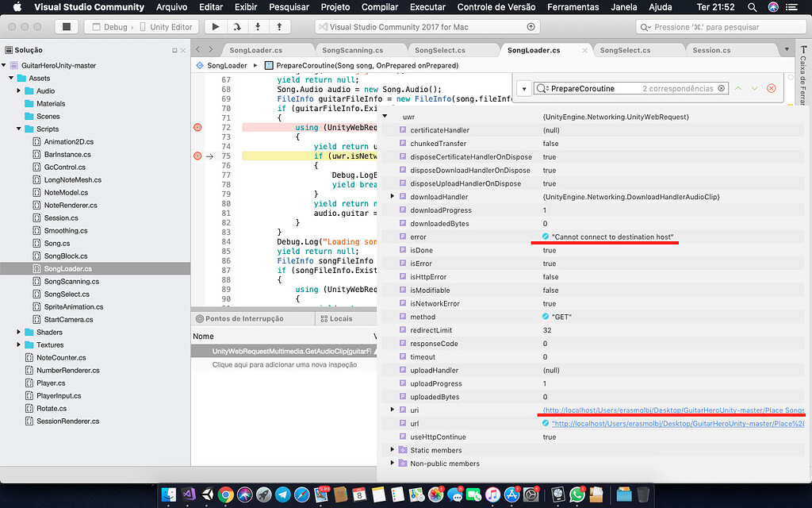Image resolution: width=812 pixels, height=508 pixels.
Task: Click the red close icon in search bar
Action: (x=771, y=88)
